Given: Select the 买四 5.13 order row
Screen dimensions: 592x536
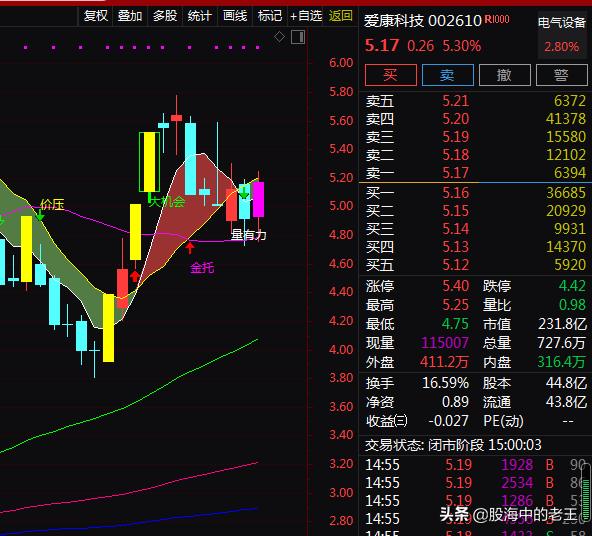Looking at the screenshot, I should tap(476, 247).
